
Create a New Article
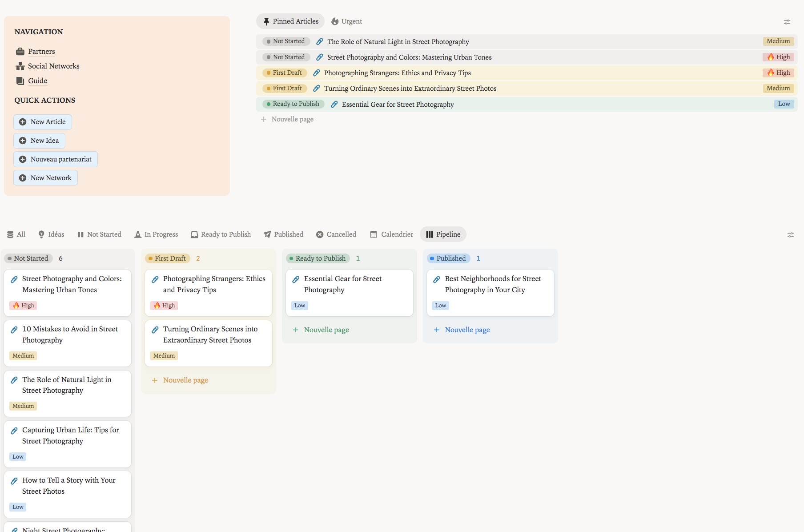(x=43, y=122)
